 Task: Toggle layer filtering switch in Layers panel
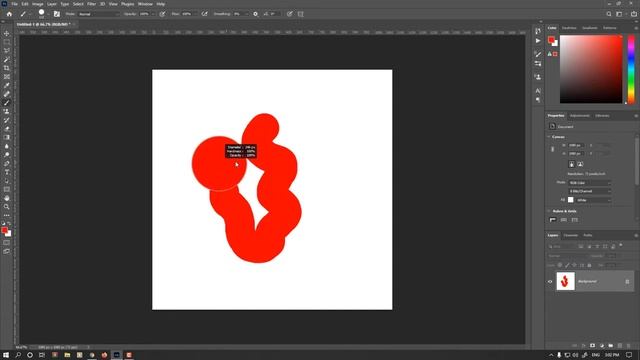(621, 245)
